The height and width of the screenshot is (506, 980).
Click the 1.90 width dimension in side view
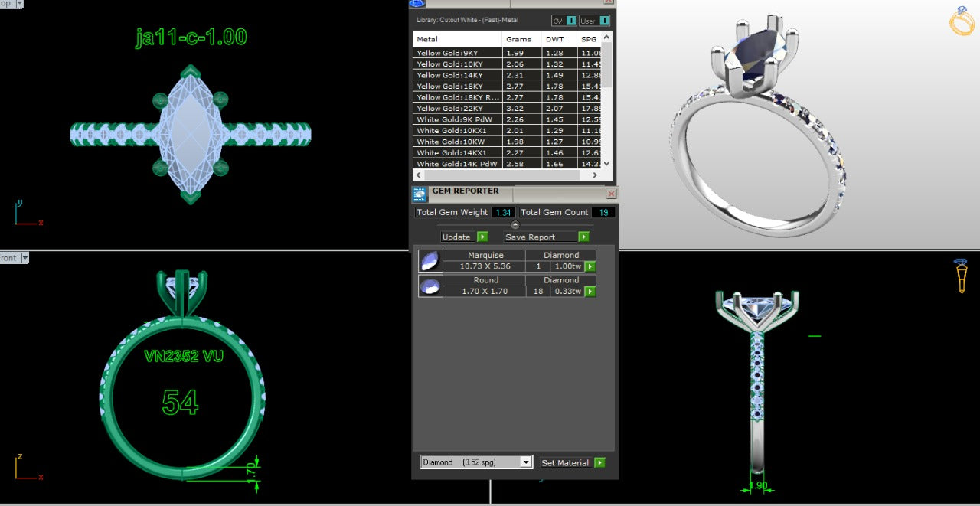757,486
